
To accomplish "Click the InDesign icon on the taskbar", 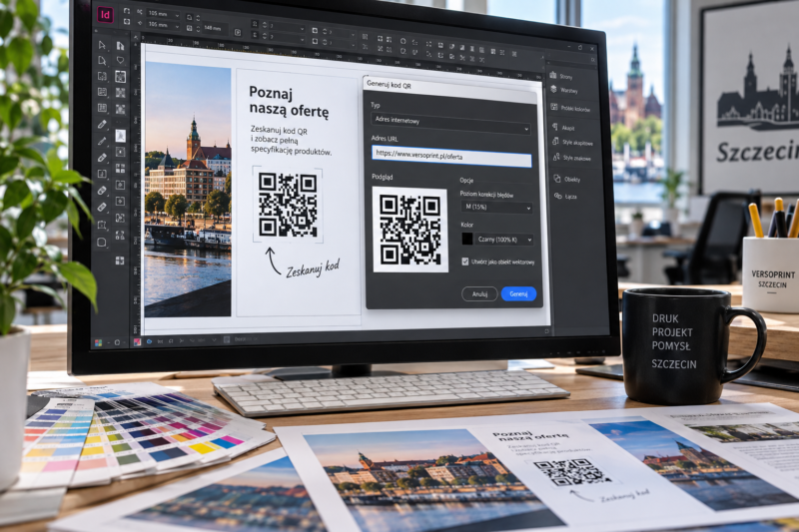I will pos(137,342).
